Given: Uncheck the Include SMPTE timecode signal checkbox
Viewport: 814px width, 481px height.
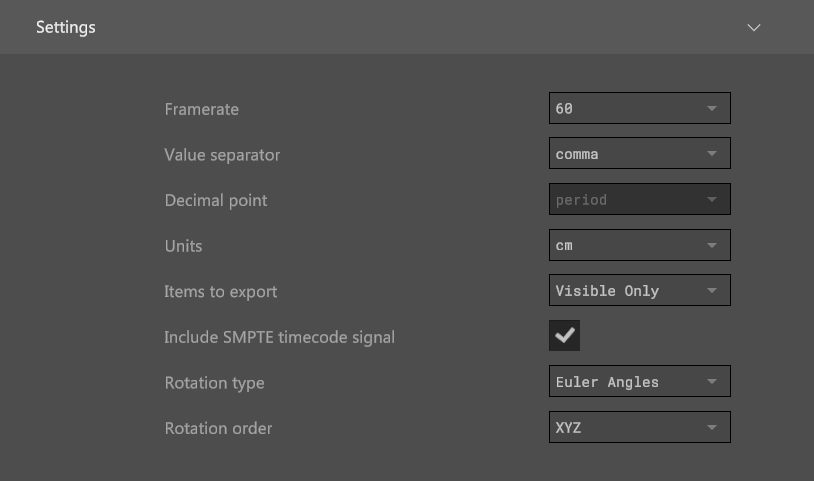Looking at the screenshot, I should click(x=565, y=336).
